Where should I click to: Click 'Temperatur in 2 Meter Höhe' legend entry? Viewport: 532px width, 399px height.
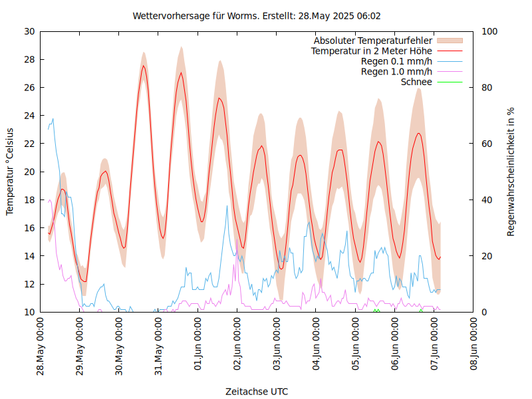click(371, 51)
